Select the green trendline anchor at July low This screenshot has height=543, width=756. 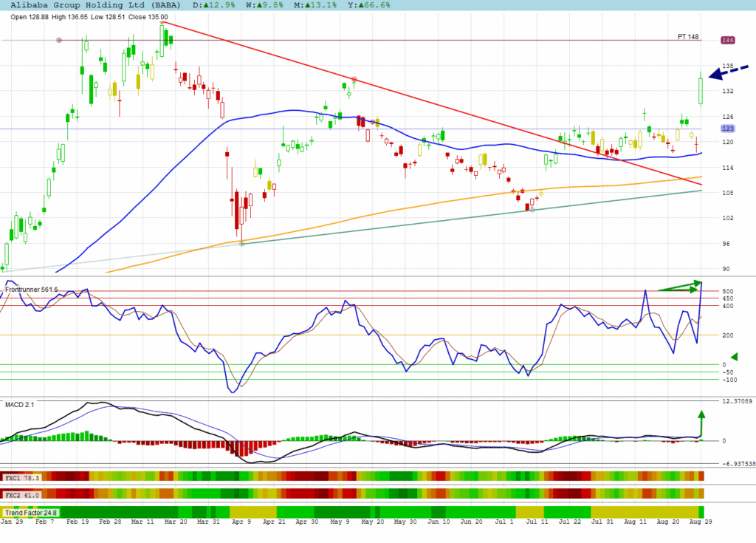(x=532, y=210)
